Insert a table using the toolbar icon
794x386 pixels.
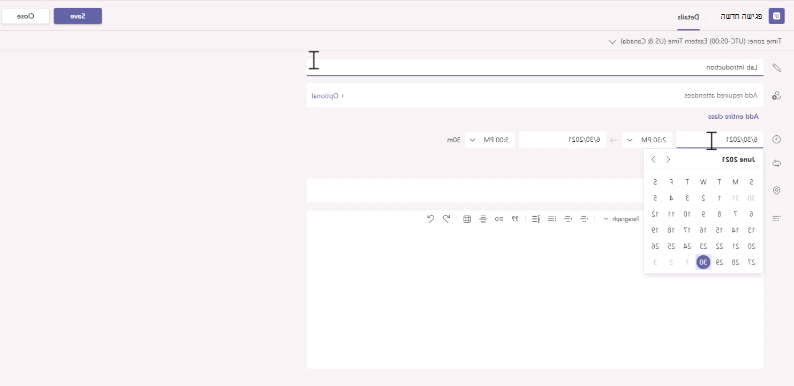click(467, 219)
